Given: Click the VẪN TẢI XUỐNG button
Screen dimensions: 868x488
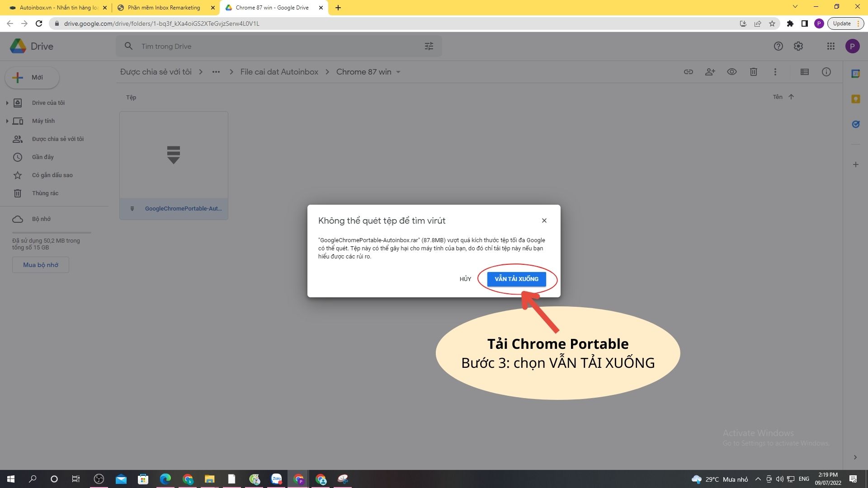Looking at the screenshot, I should (x=516, y=279).
